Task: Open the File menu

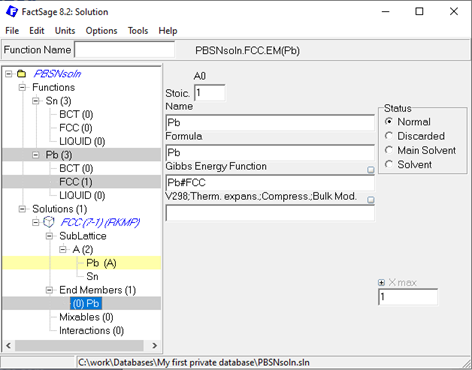Action: (12, 31)
